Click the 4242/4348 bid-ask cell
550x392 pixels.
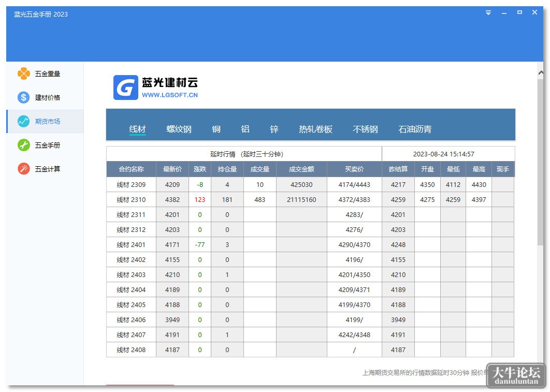(x=354, y=335)
